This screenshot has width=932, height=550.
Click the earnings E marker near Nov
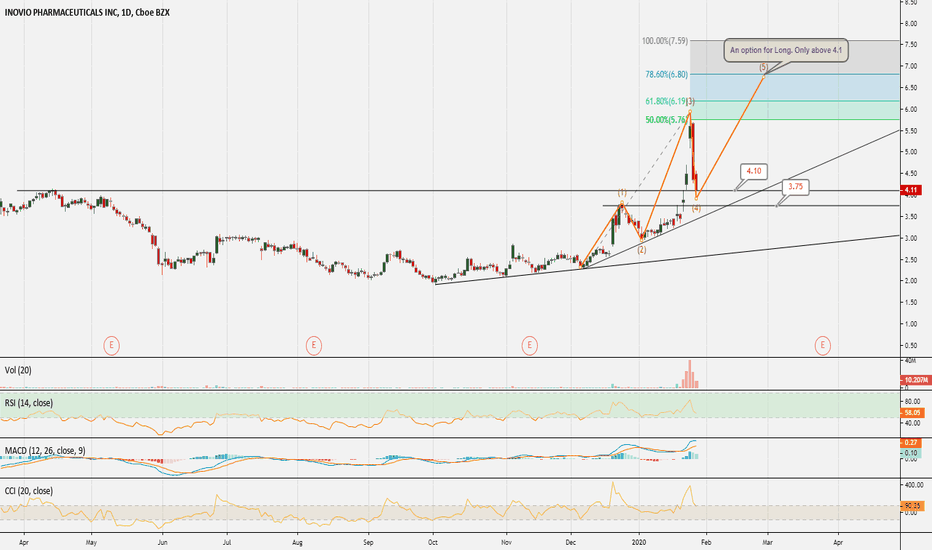530,345
